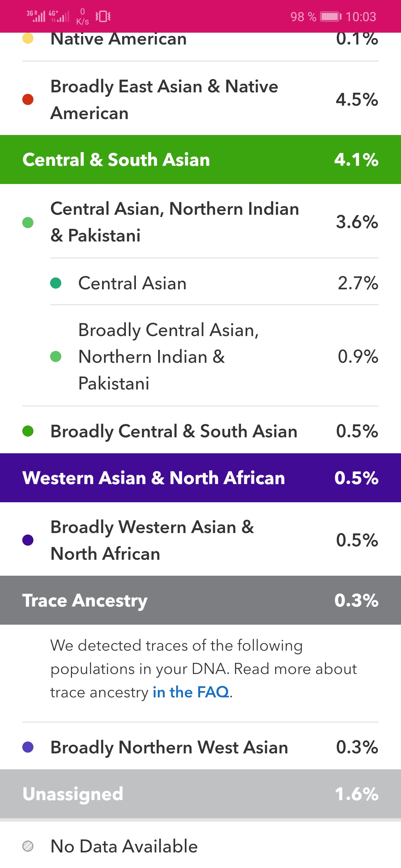The width and height of the screenshot is (401, 868).
Task: Expand Western Asian & North African header
Action: click(x=200, y=478)
